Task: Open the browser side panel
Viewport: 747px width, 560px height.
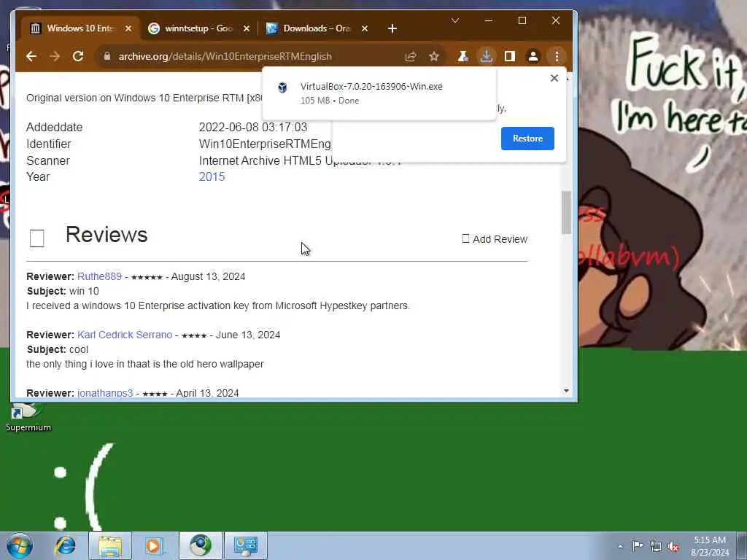Action: pos(510,56)
